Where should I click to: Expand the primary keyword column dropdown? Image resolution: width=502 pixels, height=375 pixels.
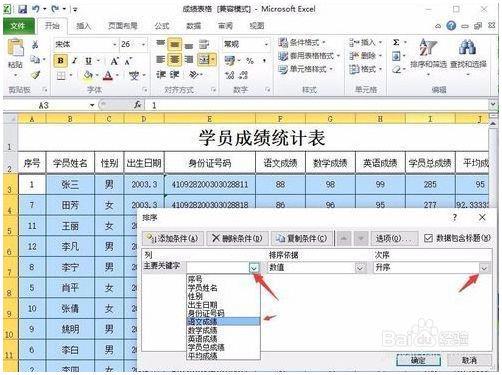pyautogui.click(x=254, y=267)
